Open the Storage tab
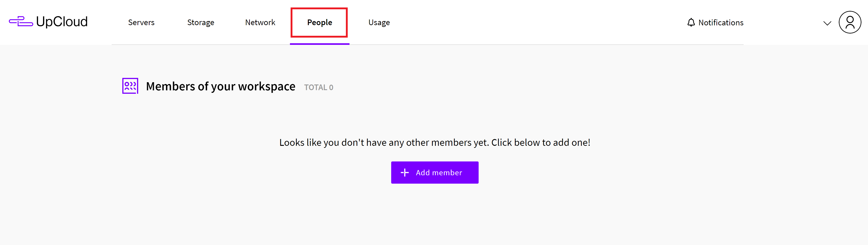 coord(200,23)
